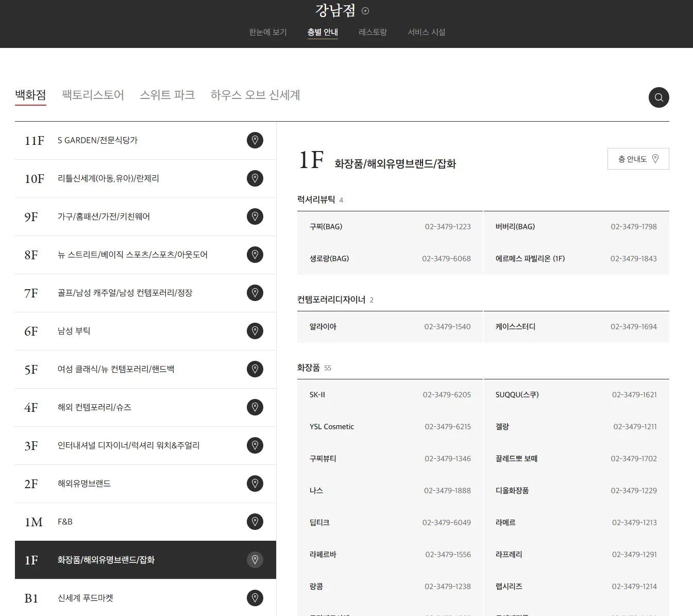
Task: Click the 8F location pin icon
Action: [255, 255]
